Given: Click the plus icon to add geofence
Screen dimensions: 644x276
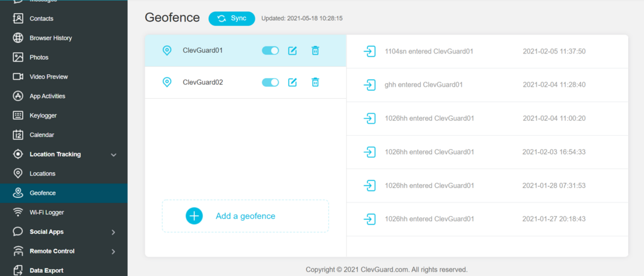Looking at the screenshot, I should coord(194,216).
